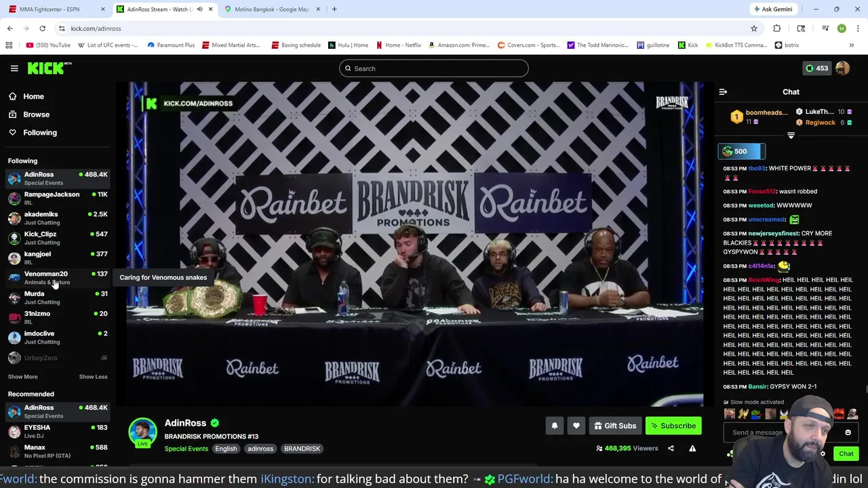Open browser extensions puzzle icon

coord(776,28)
